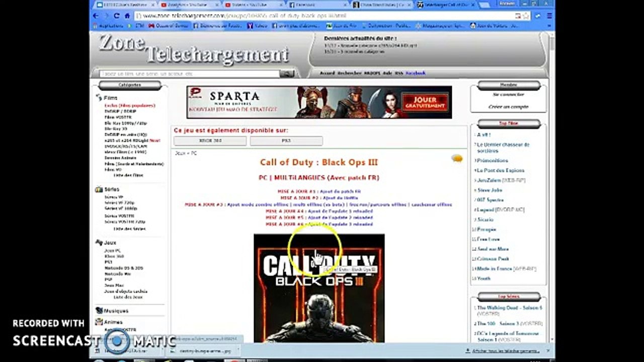Open Le Pont des Espions link

[x=501, y=170]
